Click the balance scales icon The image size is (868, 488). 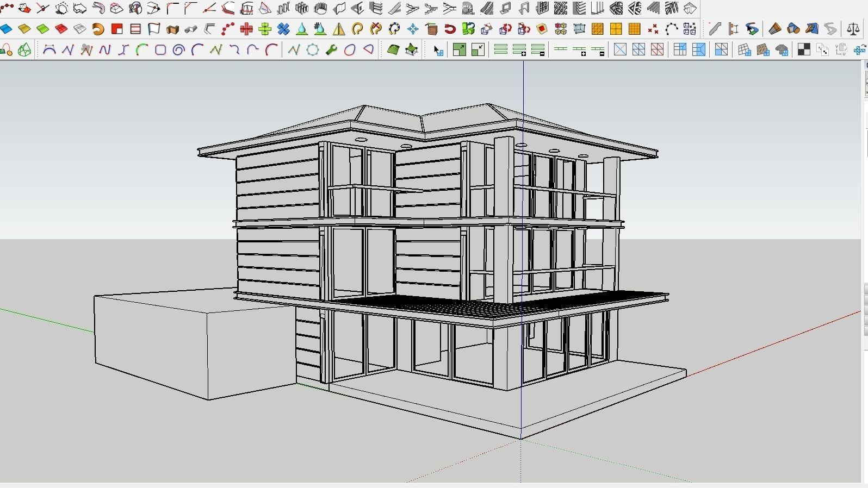tap(853, 29)
